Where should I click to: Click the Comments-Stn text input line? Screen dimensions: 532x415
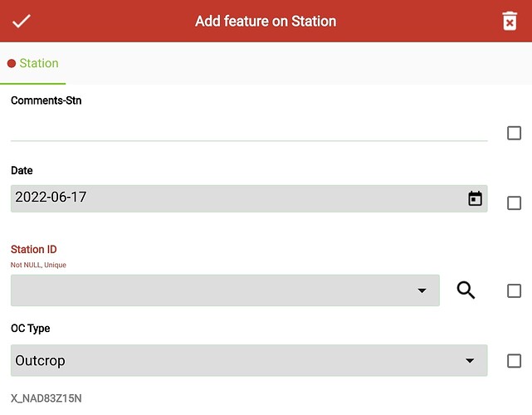tap(249, 132)
